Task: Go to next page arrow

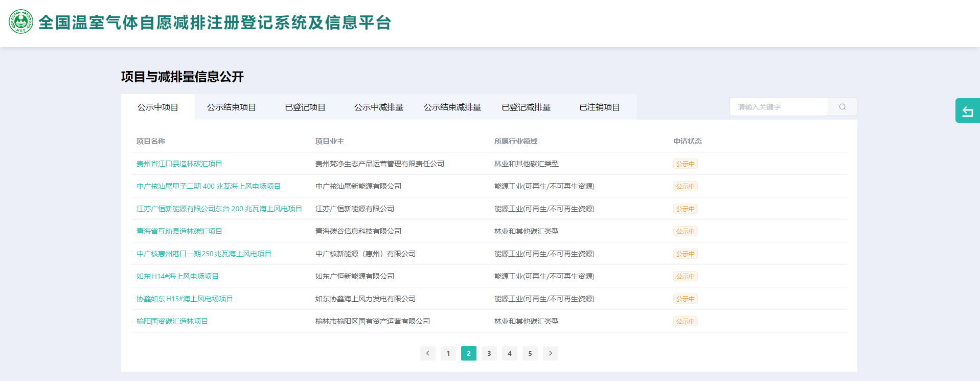Action: pos(551,353)
